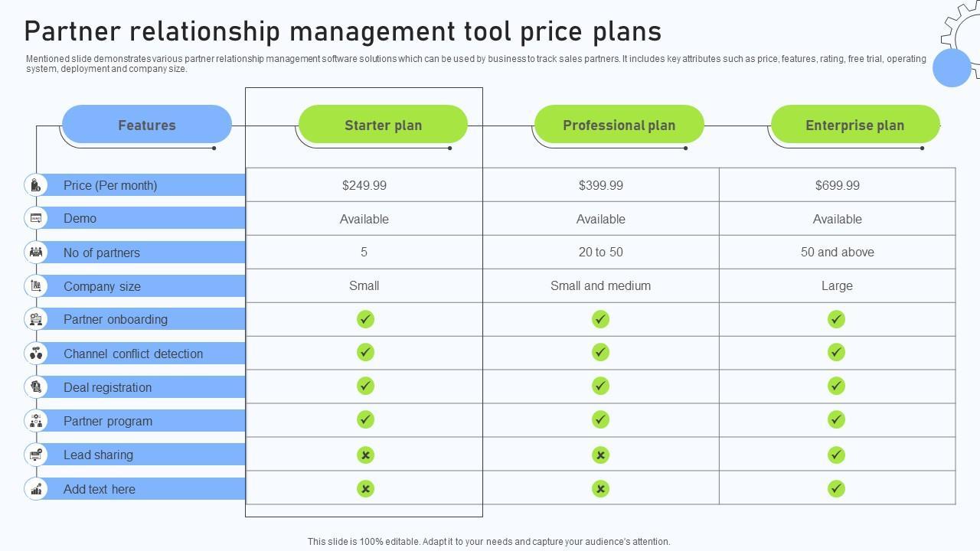Click the Partner onboarding icon
980x551 pixels.
click(36, 319)
